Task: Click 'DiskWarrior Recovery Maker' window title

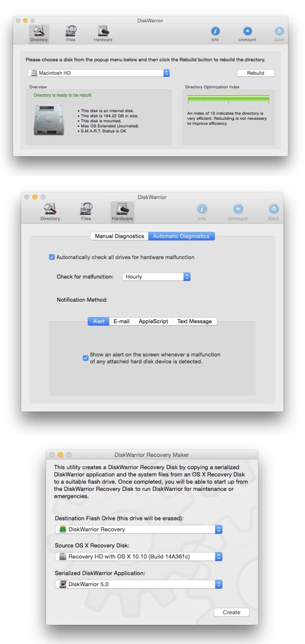Action: point(152,455)
